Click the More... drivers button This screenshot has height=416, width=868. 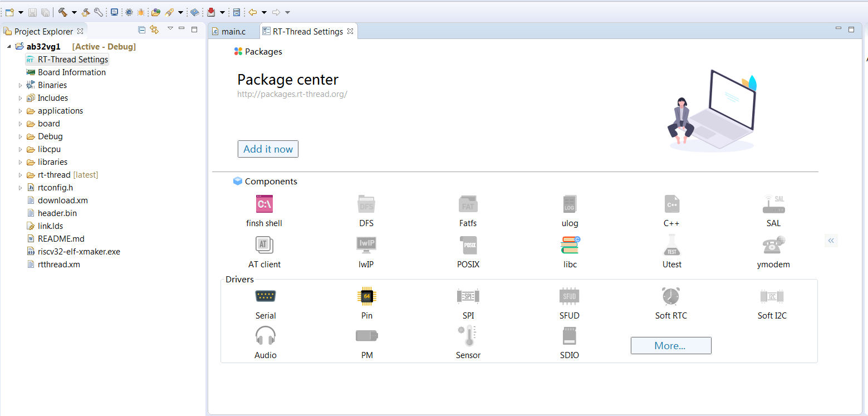(x=671, y=346)
